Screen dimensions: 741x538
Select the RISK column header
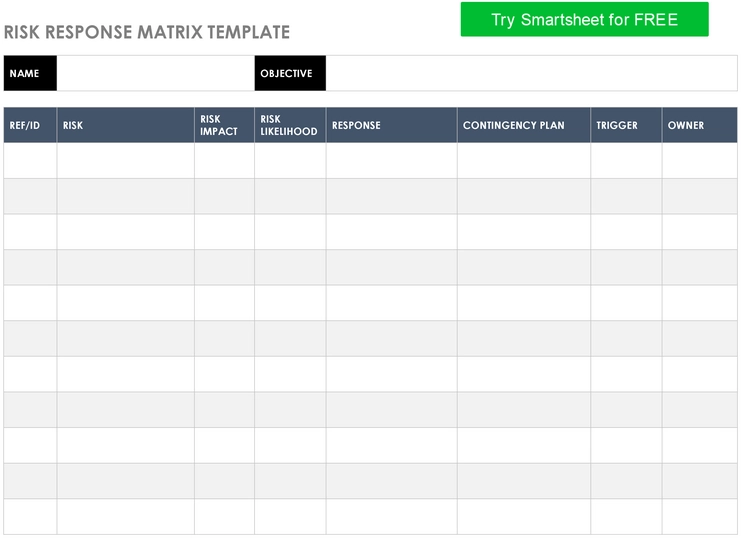126,125
